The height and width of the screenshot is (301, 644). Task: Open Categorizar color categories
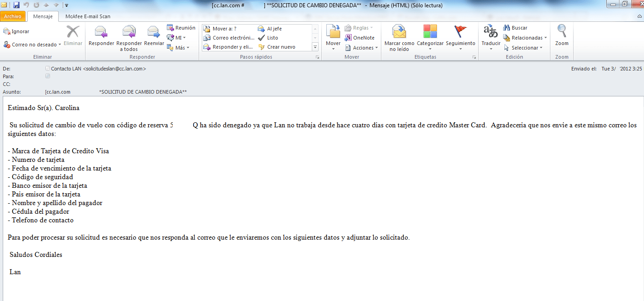click(x=430, y=38)
